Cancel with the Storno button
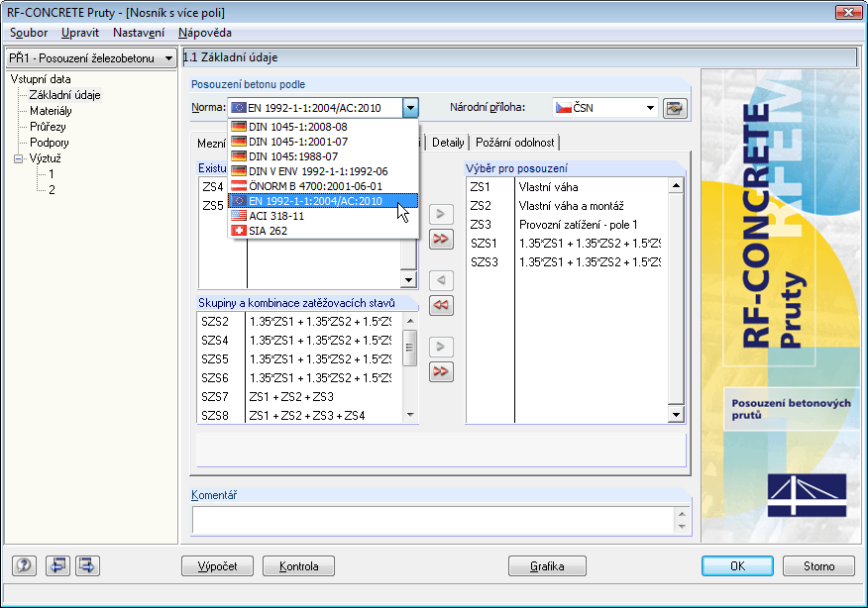868x608 pixels. [x=818, y=566]
